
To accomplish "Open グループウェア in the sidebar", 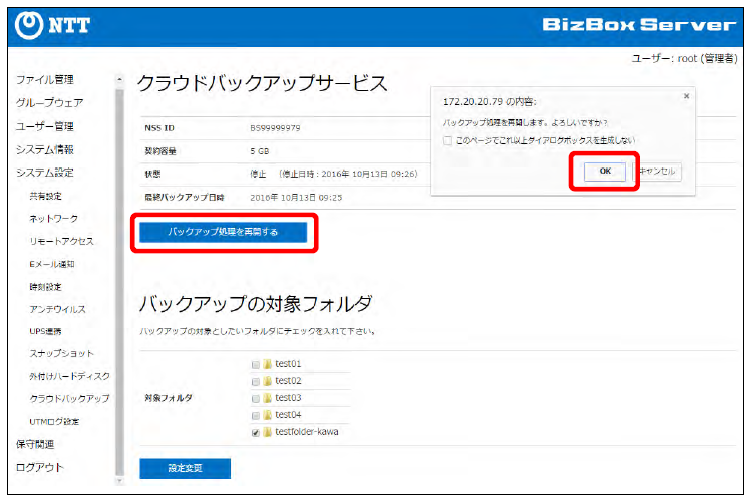I will click(49, 102).
